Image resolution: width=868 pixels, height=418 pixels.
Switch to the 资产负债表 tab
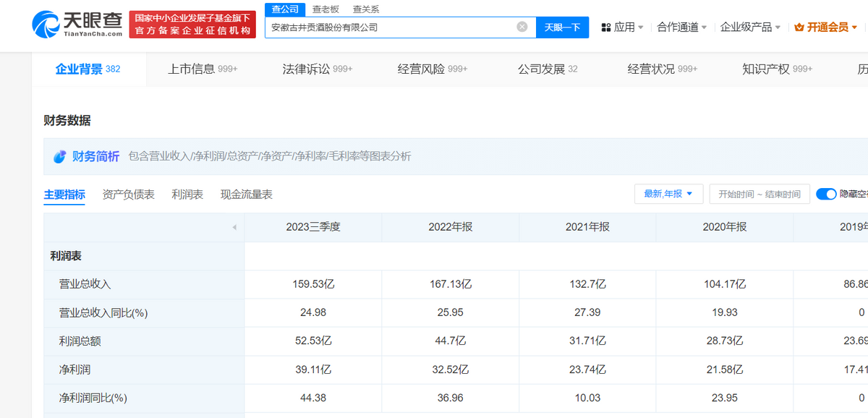tap(128, 195)
